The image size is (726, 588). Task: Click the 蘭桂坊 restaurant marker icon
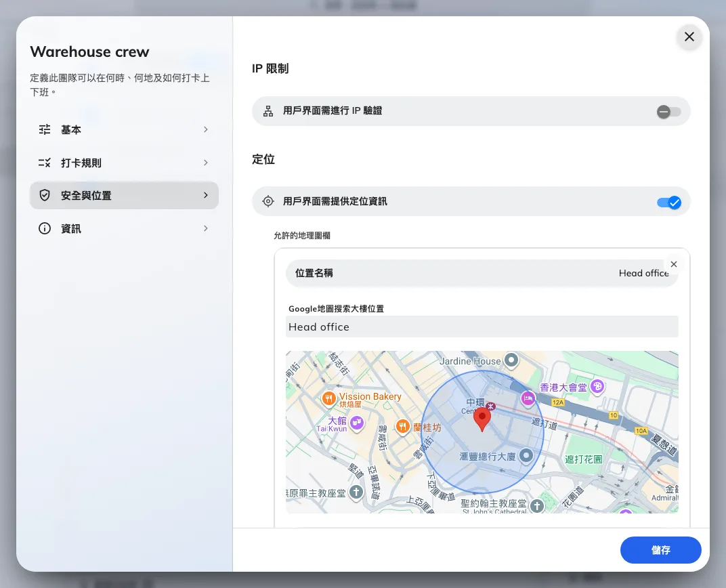click(x=403, y=426)
